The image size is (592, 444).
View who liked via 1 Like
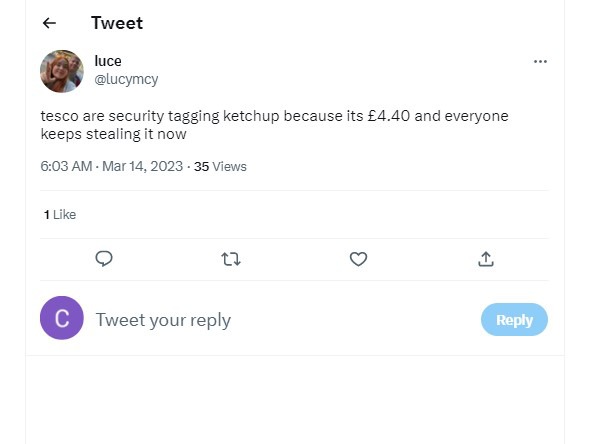click(x=60, y=214)
